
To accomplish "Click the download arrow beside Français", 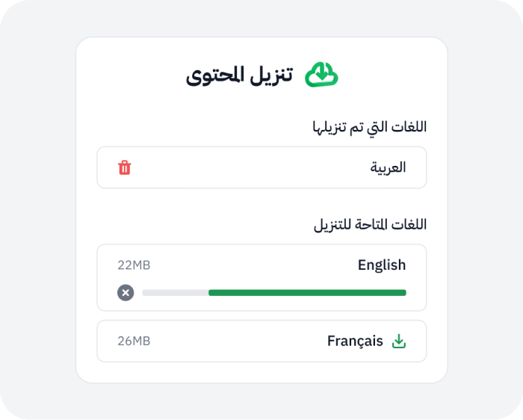I will coord(399,342).
